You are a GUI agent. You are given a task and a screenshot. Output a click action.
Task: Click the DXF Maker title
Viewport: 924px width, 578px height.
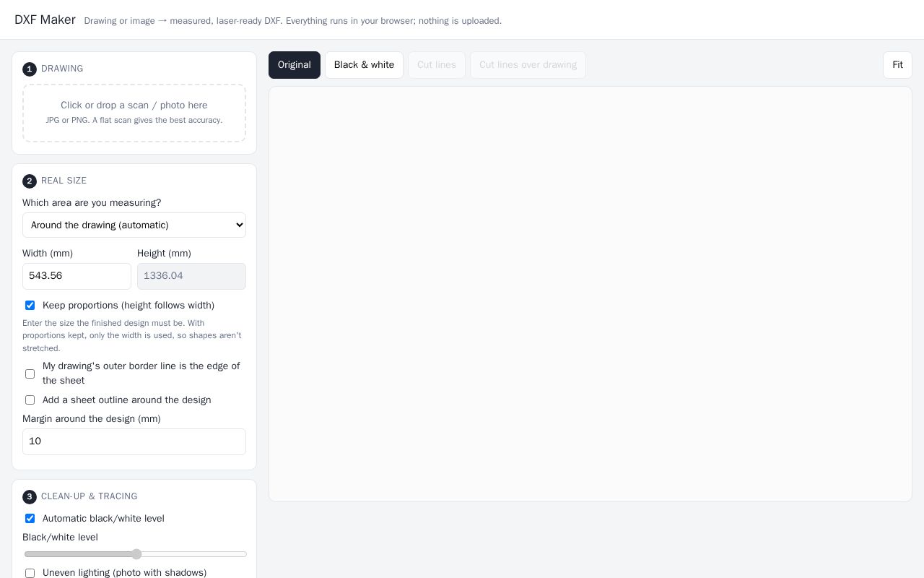(x=45, y=20)
